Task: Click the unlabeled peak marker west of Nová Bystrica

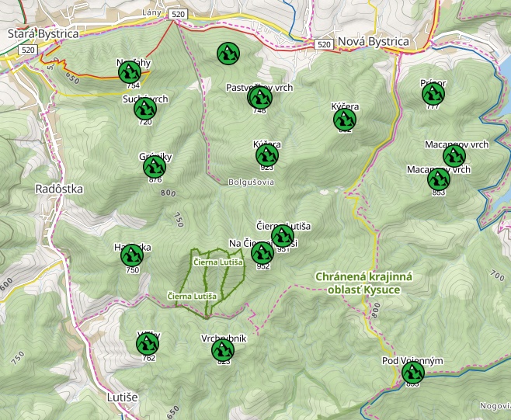Action: click(x=228, y=54)
